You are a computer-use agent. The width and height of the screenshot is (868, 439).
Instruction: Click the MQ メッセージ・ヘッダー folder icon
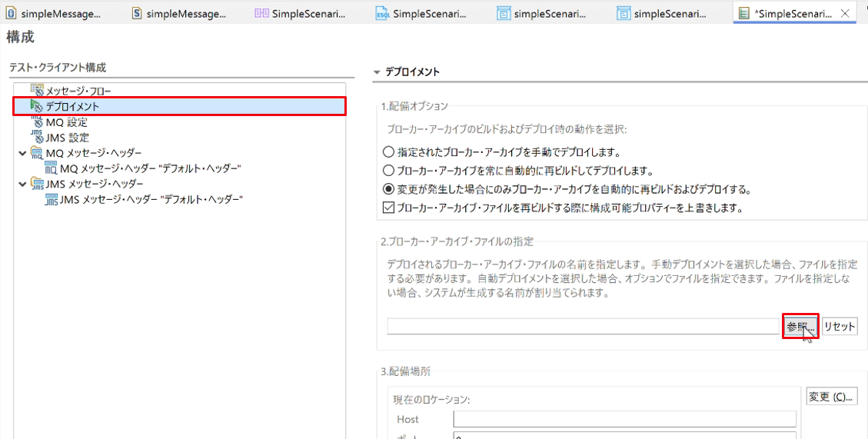[x=37, y=153]
